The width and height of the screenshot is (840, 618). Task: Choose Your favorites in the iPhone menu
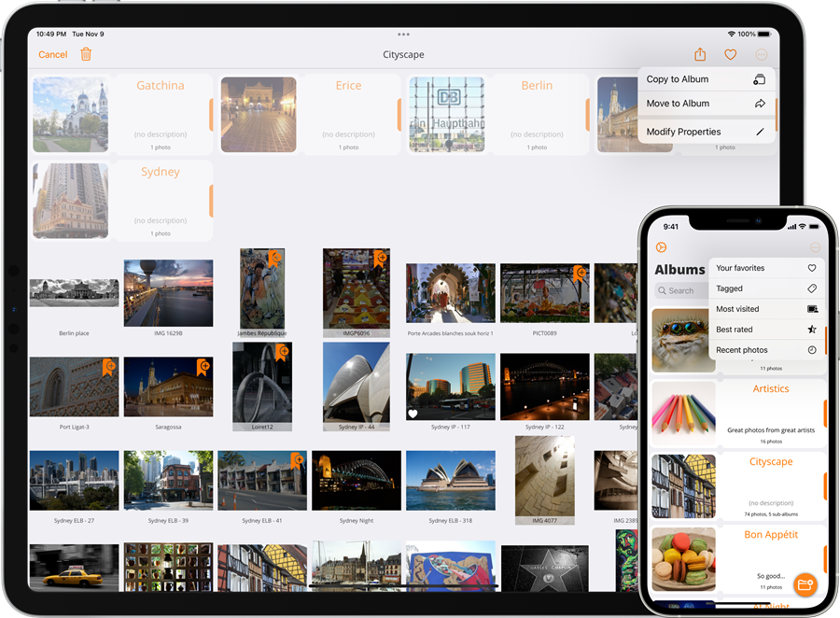click(766, 268)
